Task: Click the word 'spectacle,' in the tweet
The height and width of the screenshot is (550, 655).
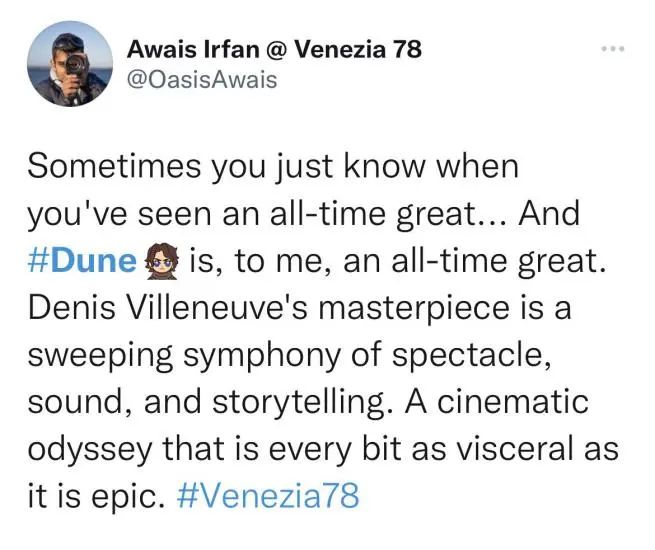Action: 471,357
